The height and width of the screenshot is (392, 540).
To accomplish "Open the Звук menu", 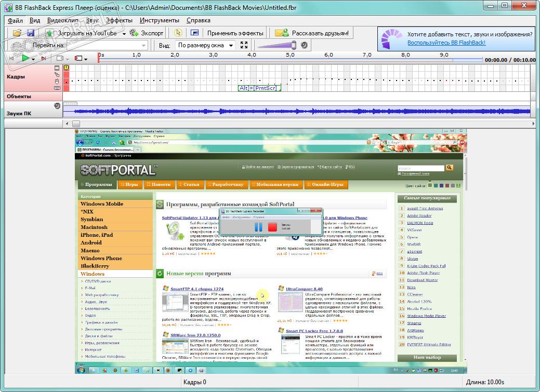I will 93,20.
